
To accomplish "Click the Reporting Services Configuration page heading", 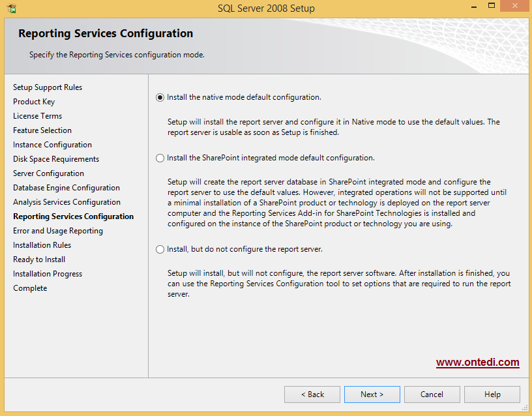I will [106, 33].
